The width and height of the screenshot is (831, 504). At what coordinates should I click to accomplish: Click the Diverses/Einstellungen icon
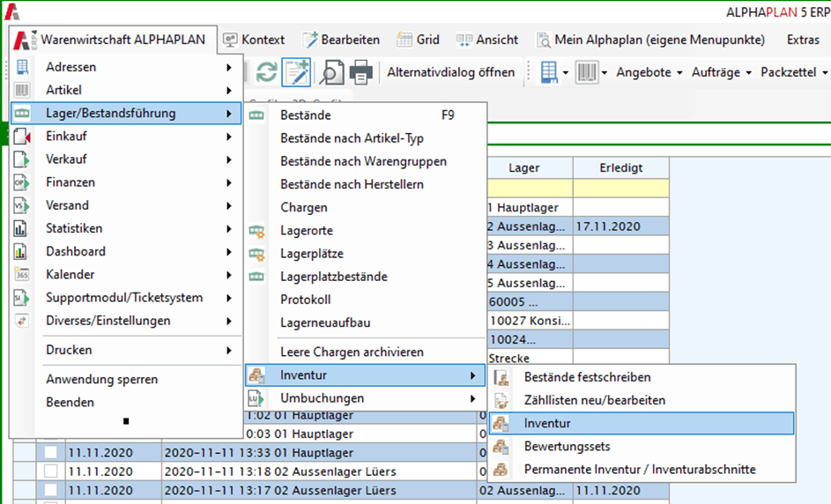22,321
